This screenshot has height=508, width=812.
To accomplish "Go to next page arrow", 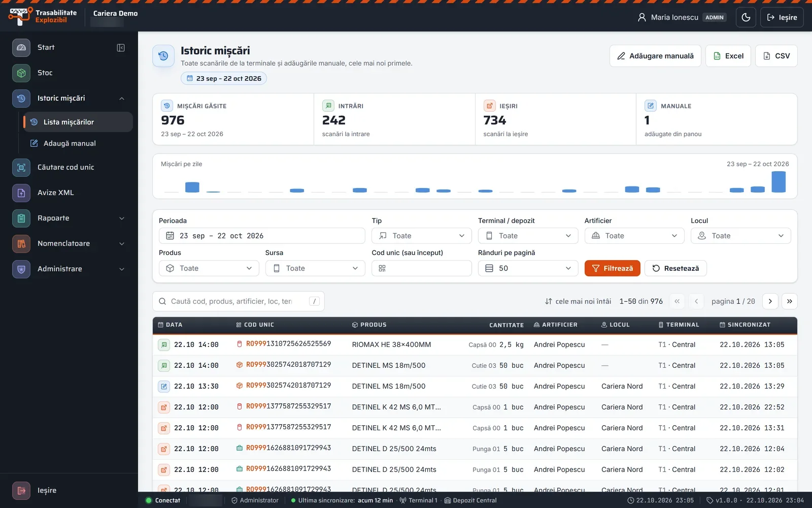I will point(770,301).
